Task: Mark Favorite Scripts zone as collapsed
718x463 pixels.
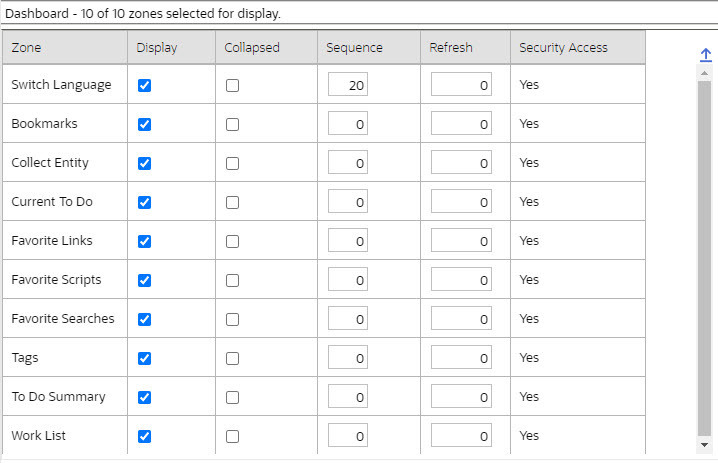Action: pos(233,281)
